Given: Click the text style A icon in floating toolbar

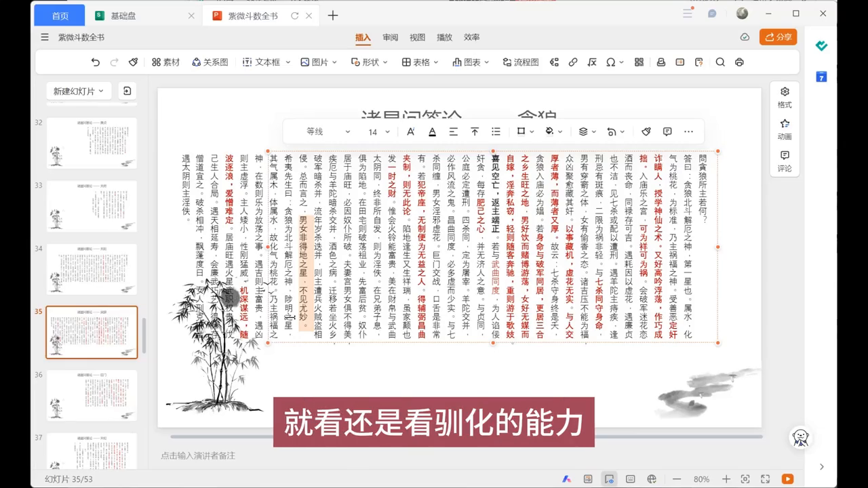Looking at the screenshot, I should [x=411, y=131].
